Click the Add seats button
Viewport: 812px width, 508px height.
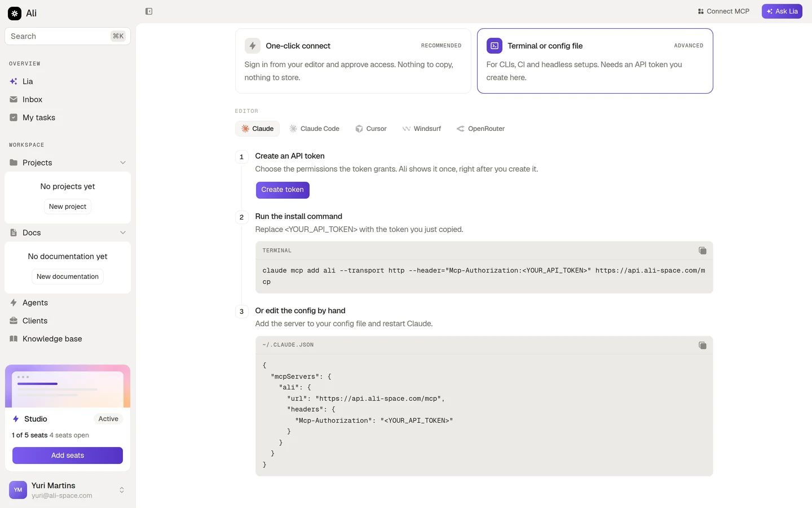(68, 456)
